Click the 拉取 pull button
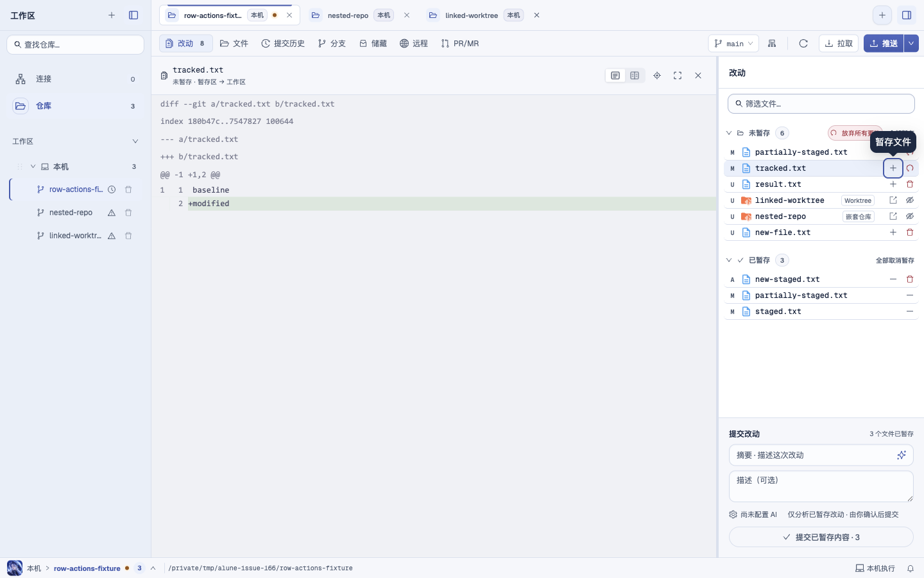The width and height of the screenshot is (924, 578). coord(839,44)
